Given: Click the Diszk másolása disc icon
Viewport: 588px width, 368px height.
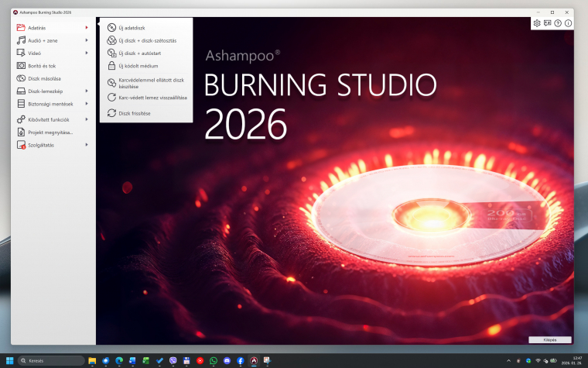Looking at the screenshot, I should pos(22,78).
